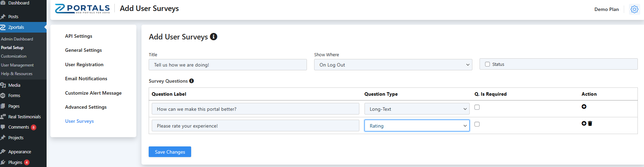Open the Rating question type dropdown
Screen dimensions: 644x167
[417, 126]
